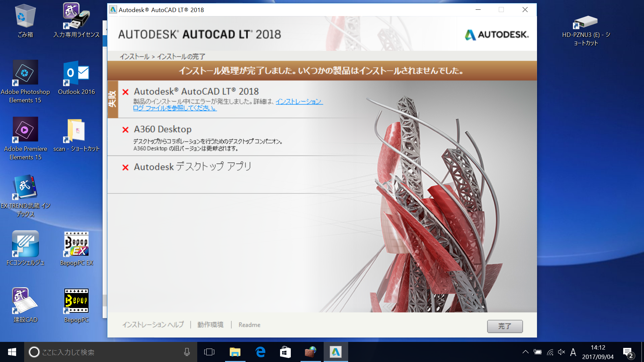Click the muted volume speaker icon
Image resolution: width=644 pixels, height=362 pixels.
tap(561, 352)
